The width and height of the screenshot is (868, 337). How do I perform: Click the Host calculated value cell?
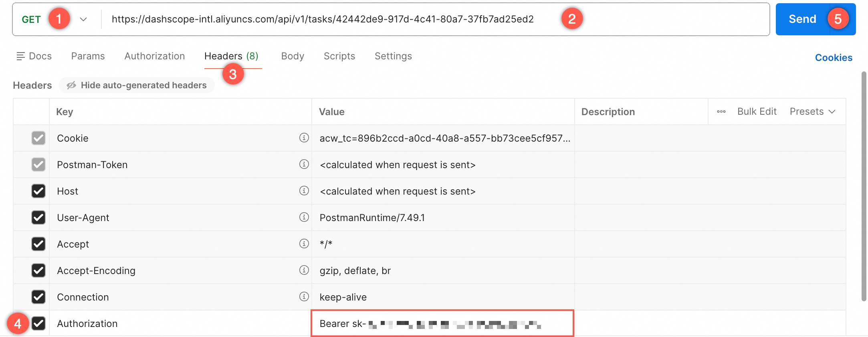(443, 191)
